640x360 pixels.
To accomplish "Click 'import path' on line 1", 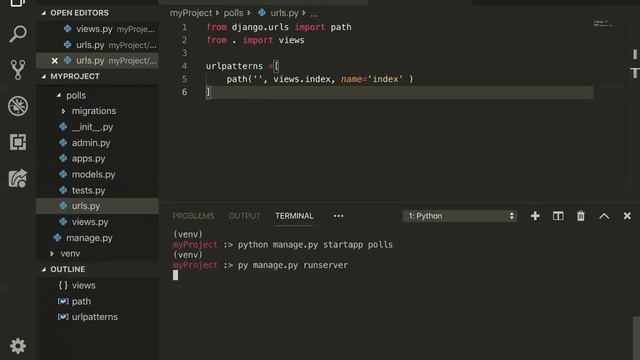I will pyautogui.click(x=323, y=27).
